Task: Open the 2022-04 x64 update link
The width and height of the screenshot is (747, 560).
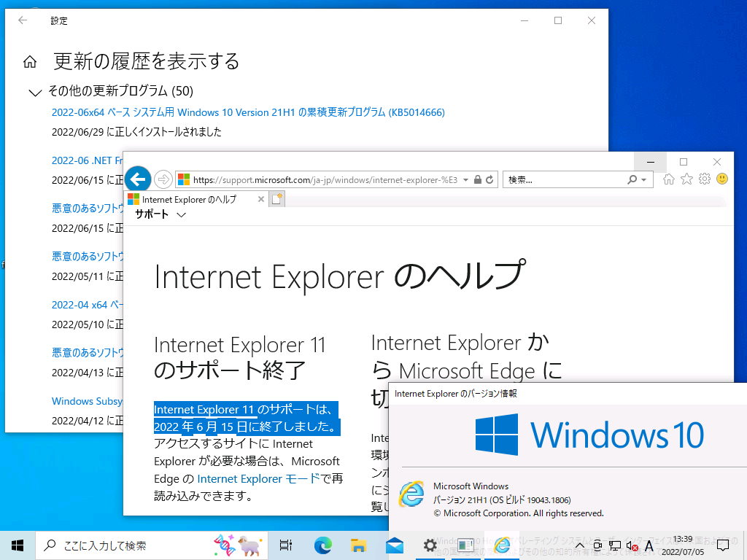Action: click(88, 305)
